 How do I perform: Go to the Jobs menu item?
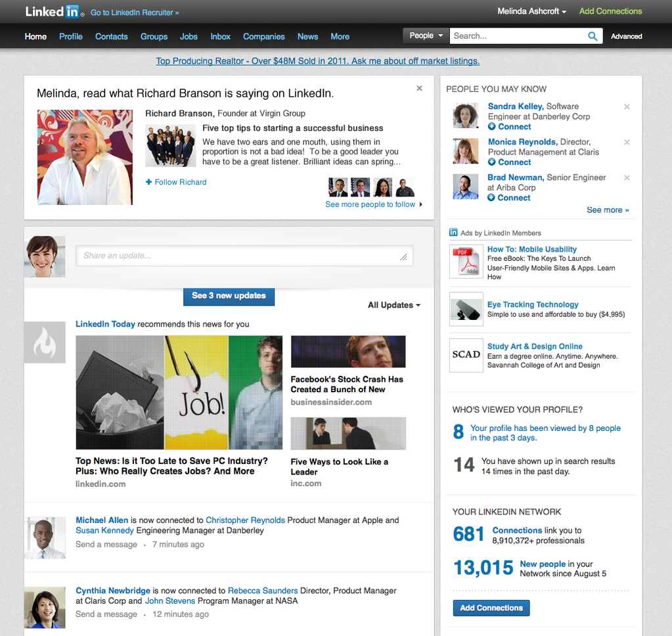[x=189, y=37]
